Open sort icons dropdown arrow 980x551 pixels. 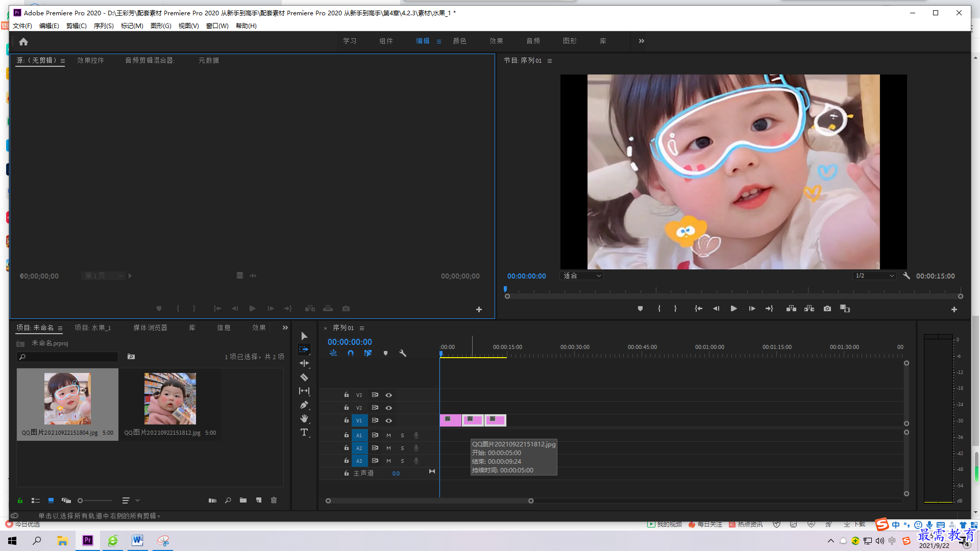pos(138,500)
